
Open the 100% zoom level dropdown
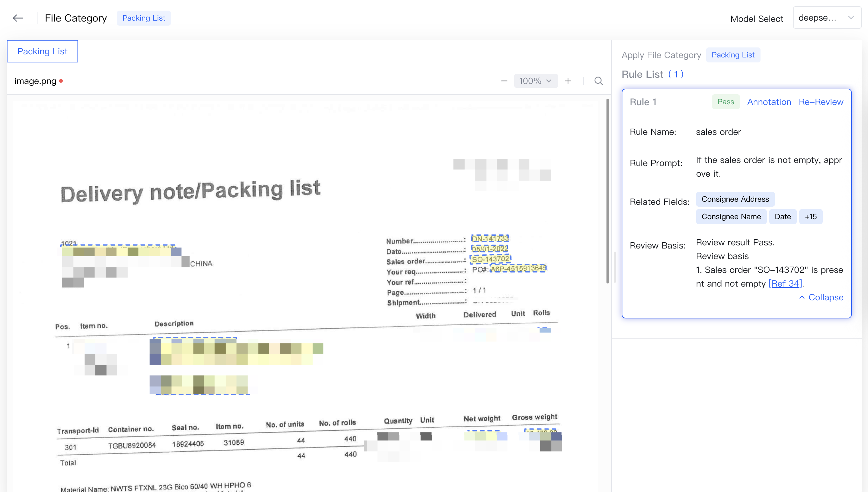(536, 81)
